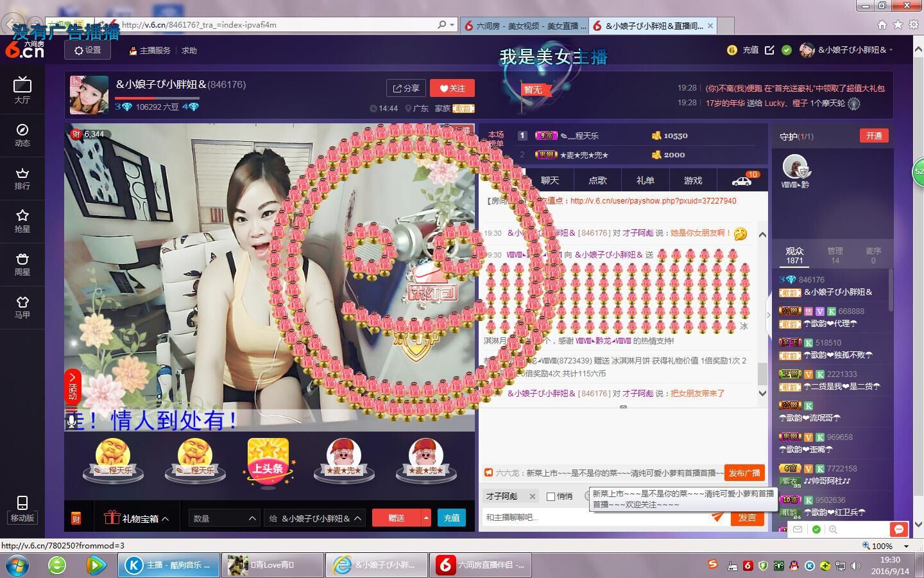The height and width of the screenshot is (578, 924).
Task: Click the 求助 help link
Action: pos(189,51)
